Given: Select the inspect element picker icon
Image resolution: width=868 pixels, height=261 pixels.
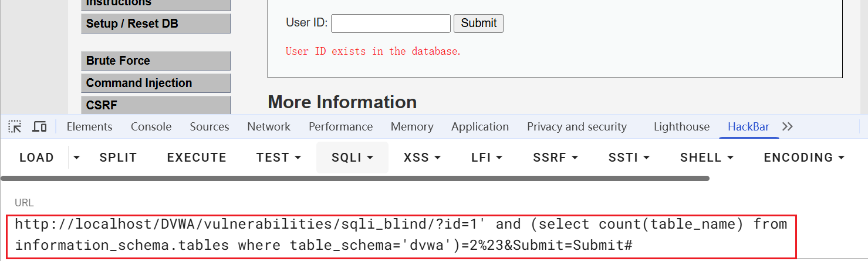Looking at the screenshot, I should (15, 126).
